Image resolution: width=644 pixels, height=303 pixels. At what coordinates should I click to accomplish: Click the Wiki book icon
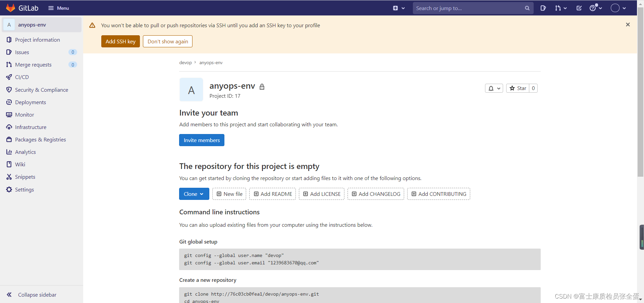9,164
